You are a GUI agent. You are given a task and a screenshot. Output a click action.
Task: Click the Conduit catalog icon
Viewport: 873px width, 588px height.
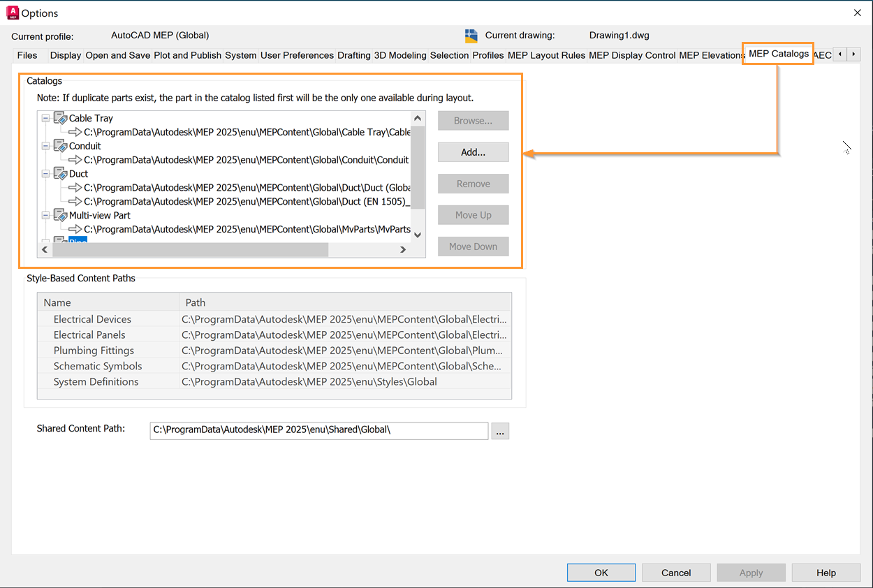click(60, 146)
